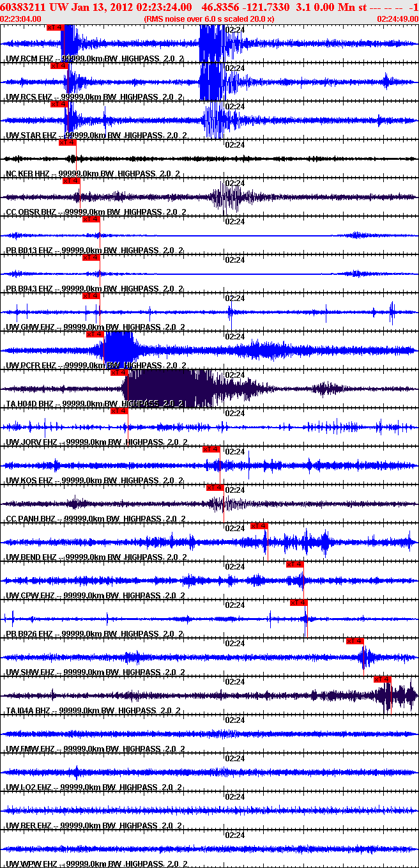419x868 pixels.
Task: Select the red pick flag on BEND trace
Action: 259,526
